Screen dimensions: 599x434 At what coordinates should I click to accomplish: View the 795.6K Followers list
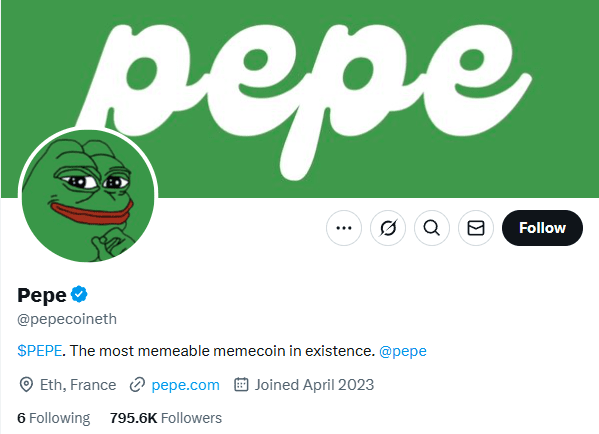pos(166,418)
